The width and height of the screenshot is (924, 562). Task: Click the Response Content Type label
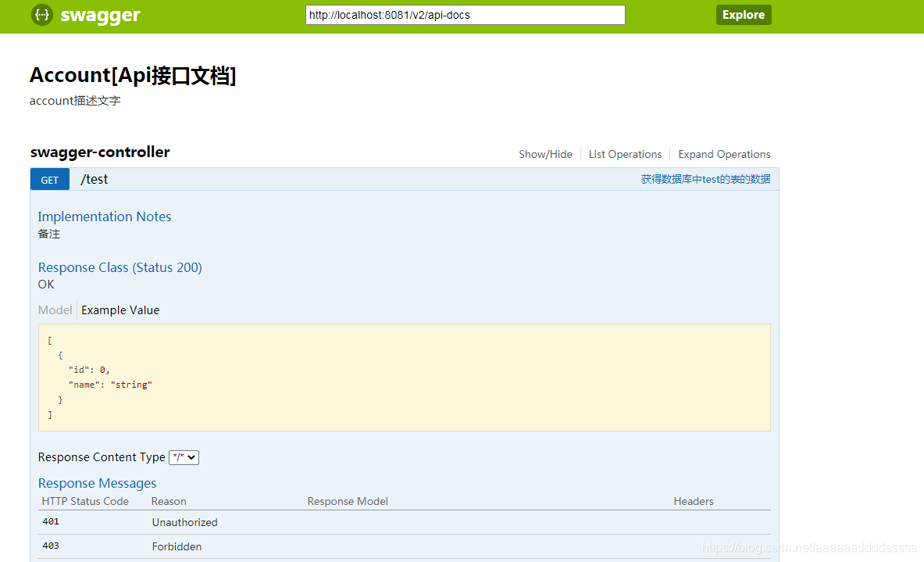[x=102, y=457]
